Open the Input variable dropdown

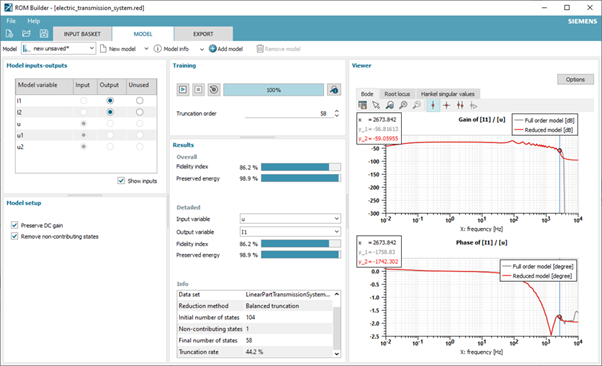pos(290,219)
